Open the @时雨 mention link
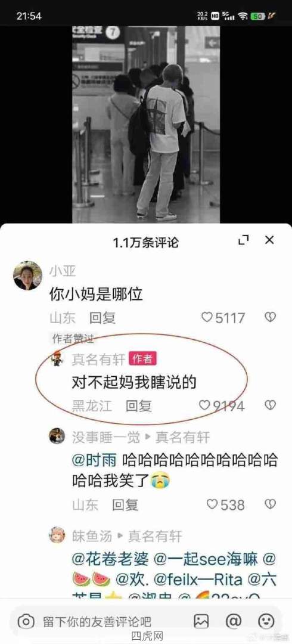292x644 pixels. click(95, 460)
